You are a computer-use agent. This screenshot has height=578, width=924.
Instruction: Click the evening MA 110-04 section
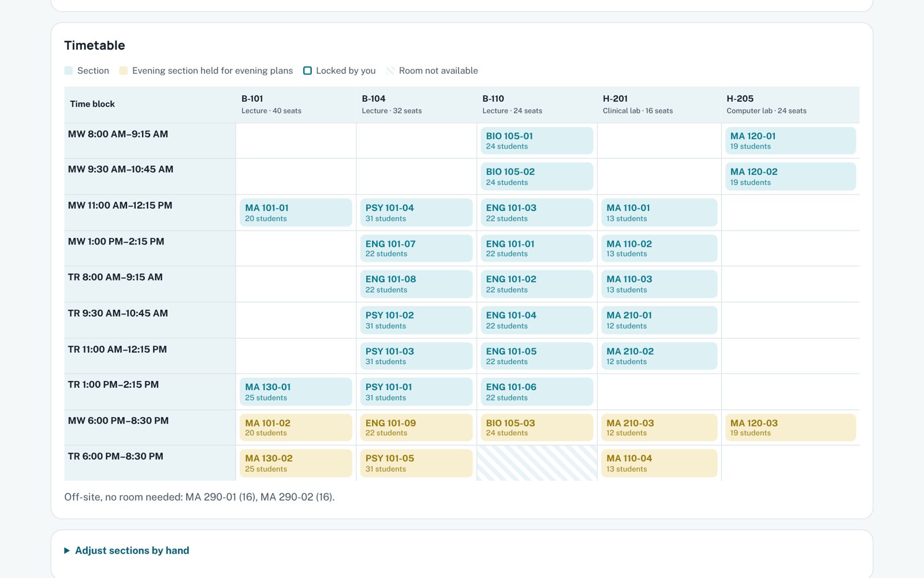(x=659, y=464)
